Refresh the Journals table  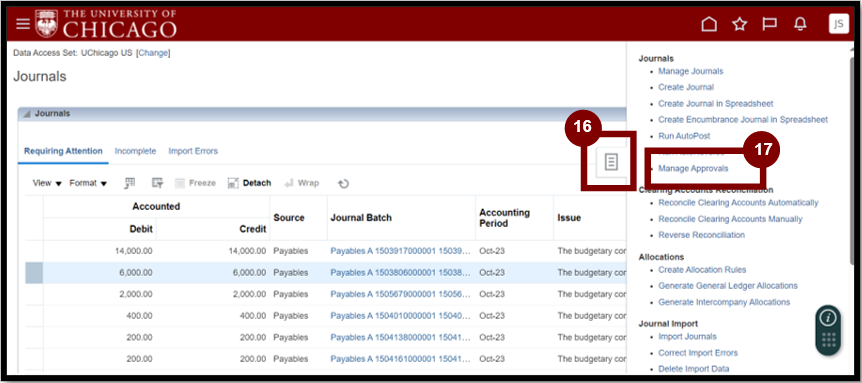coord(344,184)
